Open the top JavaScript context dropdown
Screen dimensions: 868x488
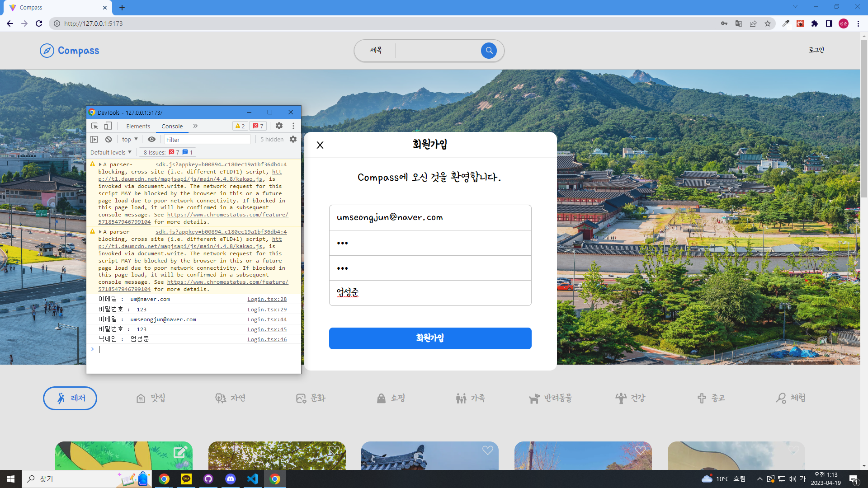129,139
